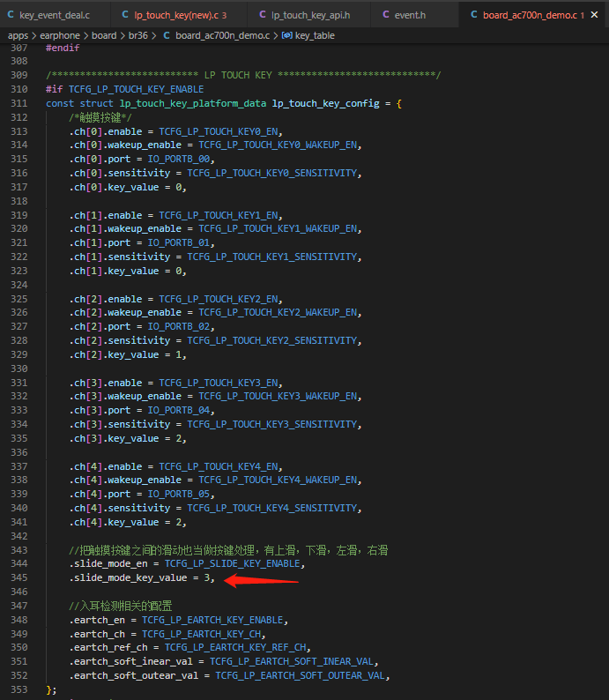Click TCFG_LP_TOUCH_KEY1_SENSITIVITY on line 322
609x700 pixels.
click(x=272, y=257)
